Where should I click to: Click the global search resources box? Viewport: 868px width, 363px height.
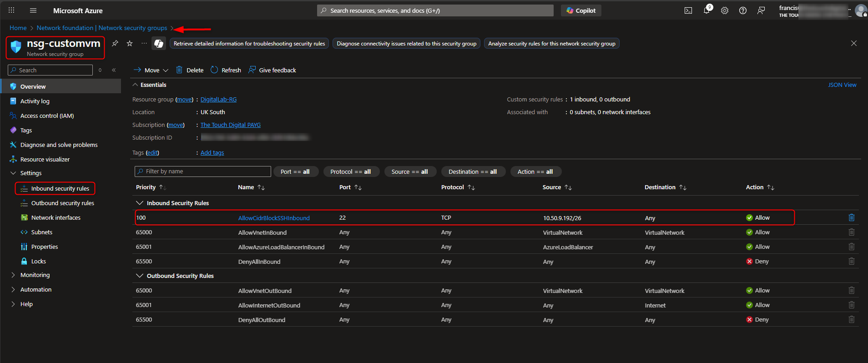(x=435, y=10)
